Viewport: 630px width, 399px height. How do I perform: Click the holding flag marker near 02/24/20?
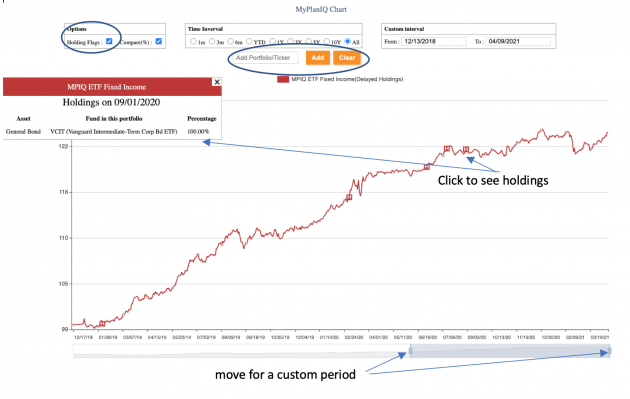(x=349, y=197)
